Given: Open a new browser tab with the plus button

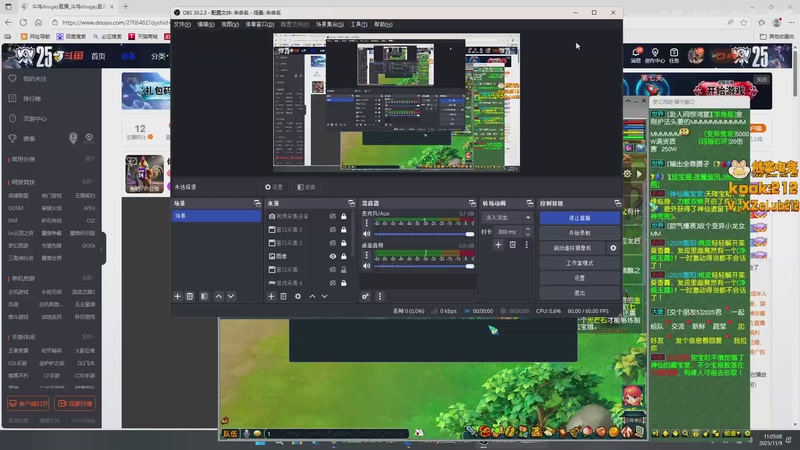Looking at the screenshot, I should point(126,7).
